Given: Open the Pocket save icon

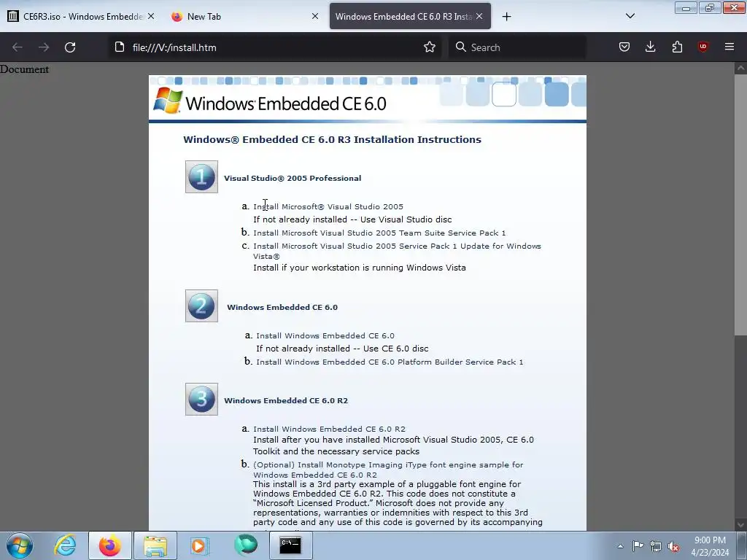Looking at the screenshot, I should click(624, 47).
